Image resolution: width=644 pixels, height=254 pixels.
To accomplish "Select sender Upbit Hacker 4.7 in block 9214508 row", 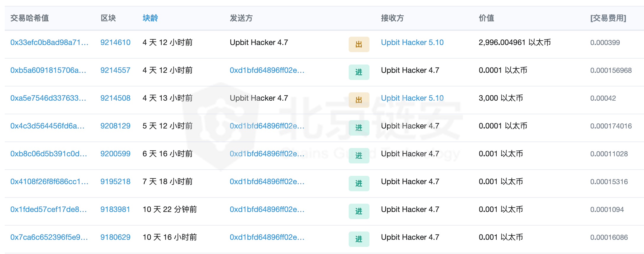I will [259, 98].
